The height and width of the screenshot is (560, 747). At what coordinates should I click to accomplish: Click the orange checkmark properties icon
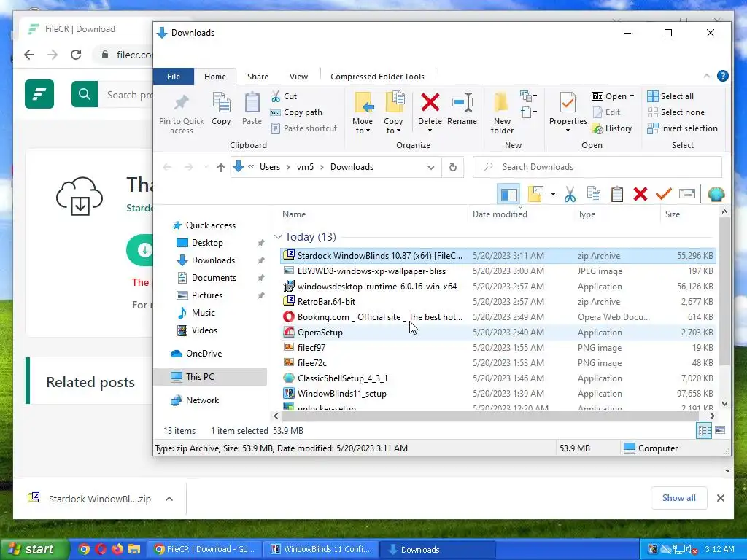point(664,194)
